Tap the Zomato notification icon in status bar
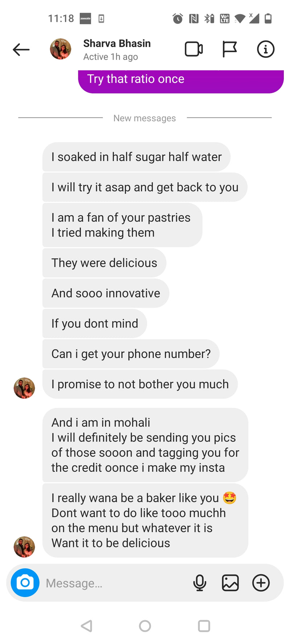The width and height of the screenshot is (290, 644). 86,18
